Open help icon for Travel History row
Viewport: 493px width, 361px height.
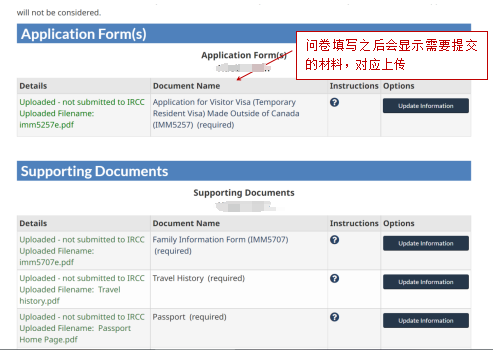[x=334, y=278]
